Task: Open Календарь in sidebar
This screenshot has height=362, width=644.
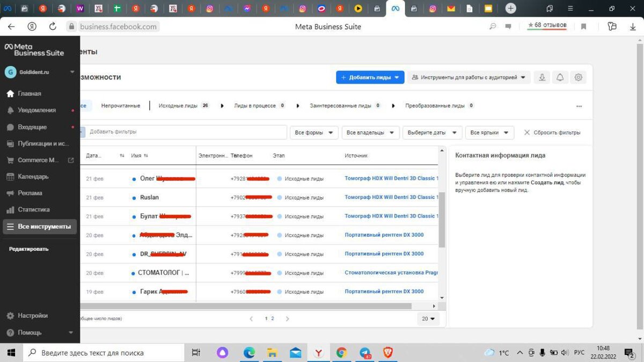Action: coord(33,176)
